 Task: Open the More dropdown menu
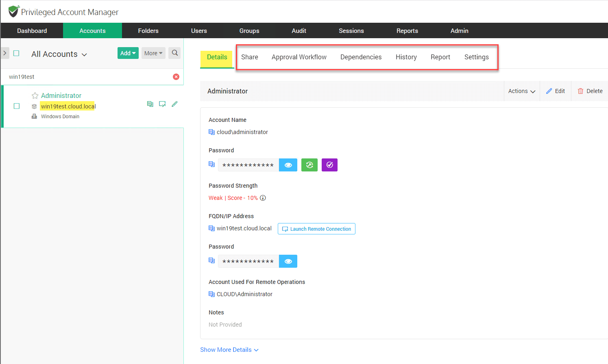[x=153, y=53]
